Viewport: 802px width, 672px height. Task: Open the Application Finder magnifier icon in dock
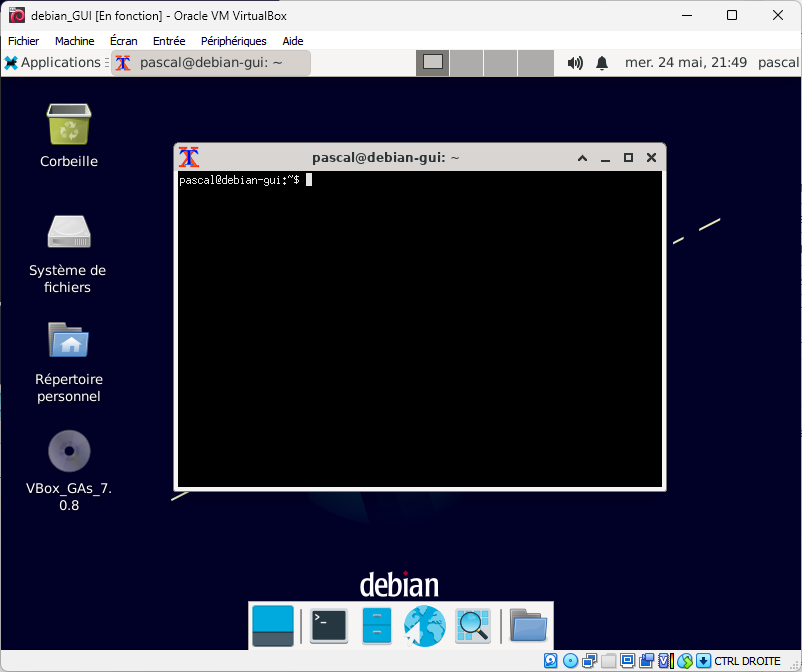(x=473, y=626)
